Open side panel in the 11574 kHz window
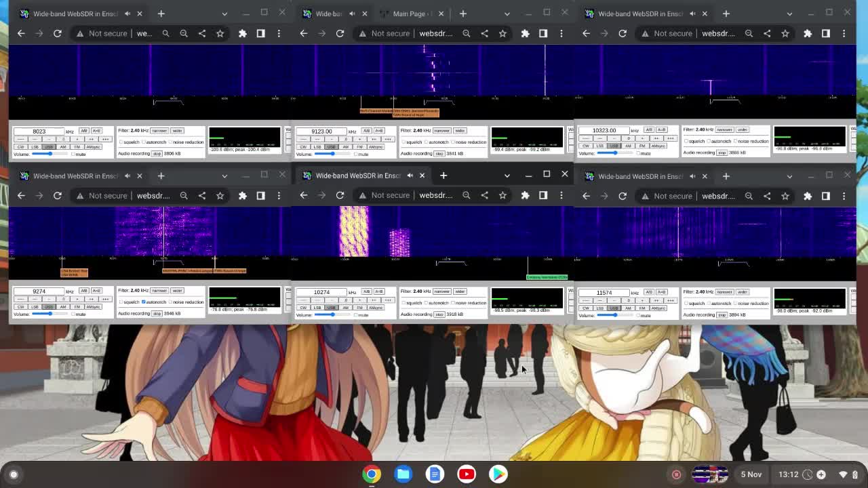The height and width of the screenshot is (488, 868). point(826,196)
